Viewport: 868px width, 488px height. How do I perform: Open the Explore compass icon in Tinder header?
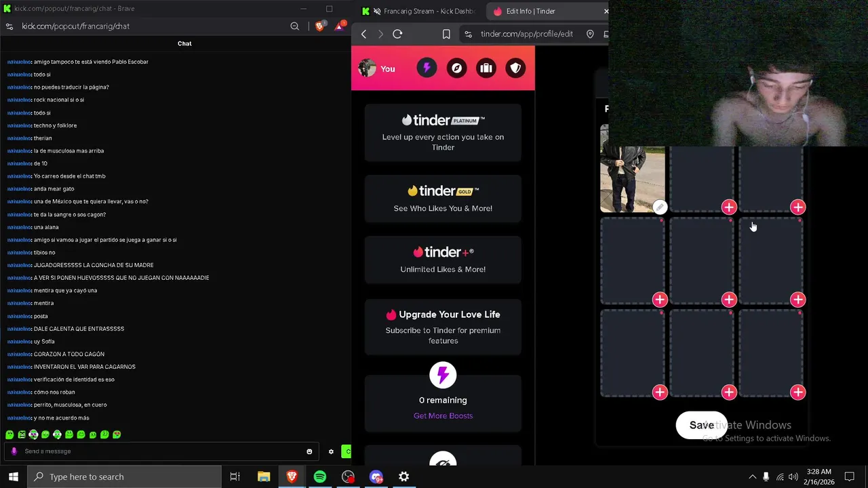(x=456, y=68)
